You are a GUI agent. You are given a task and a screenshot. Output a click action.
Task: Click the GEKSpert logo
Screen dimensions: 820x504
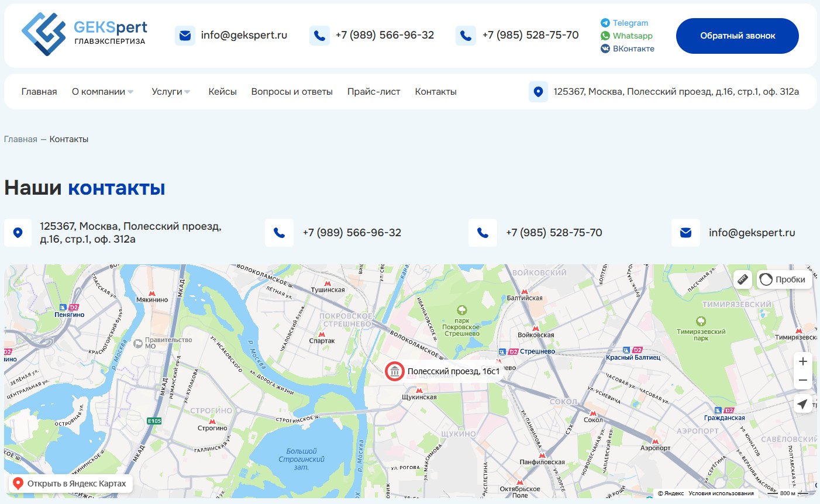(x=84, y=34)
